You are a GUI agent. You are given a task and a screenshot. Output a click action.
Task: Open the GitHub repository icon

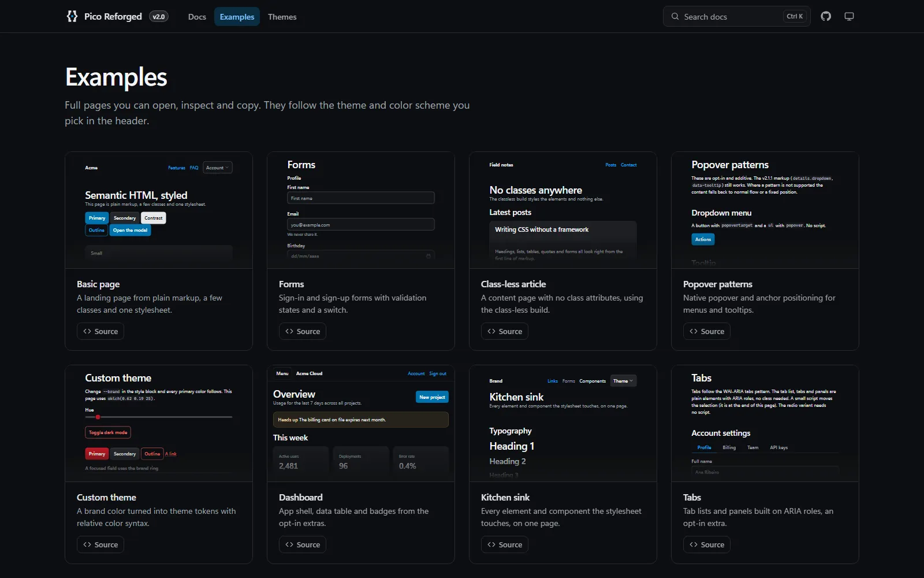coord(826,16)
